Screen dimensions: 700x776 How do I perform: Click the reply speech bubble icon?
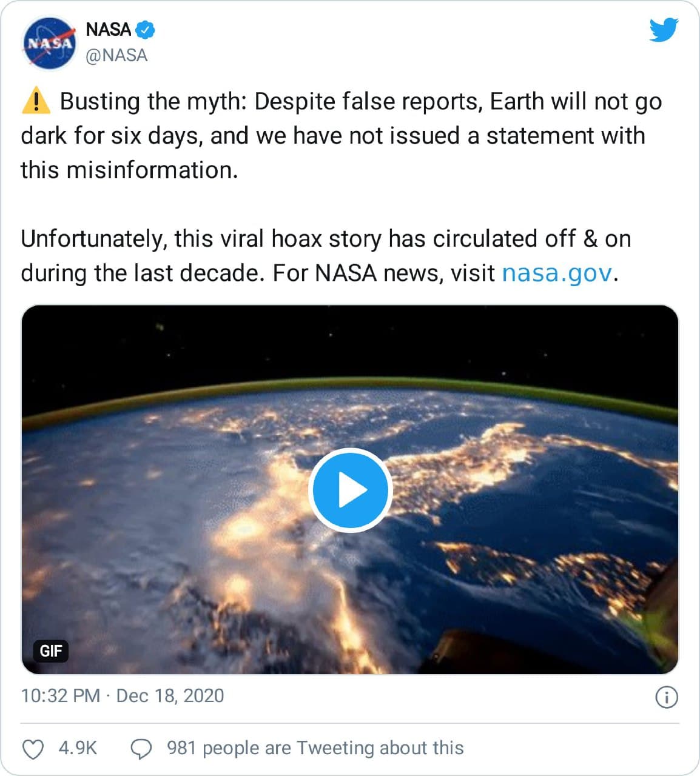click(141, 749)
